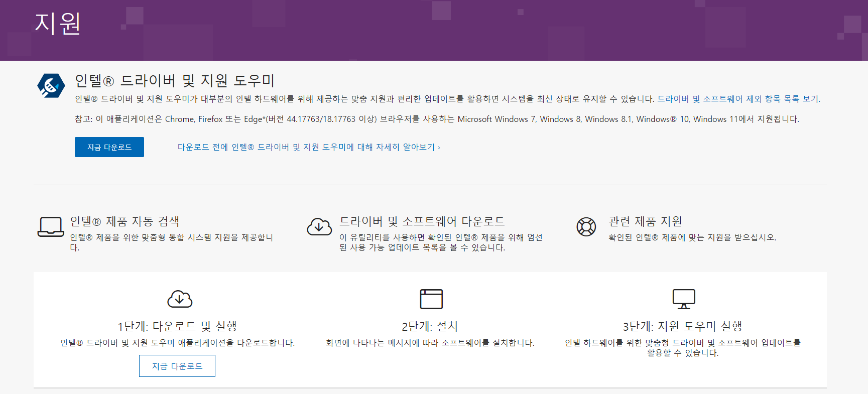Click the Intel Driver & Support Assistant logo icon
Viewport: 868px width, 394px height.
(51, 86)
